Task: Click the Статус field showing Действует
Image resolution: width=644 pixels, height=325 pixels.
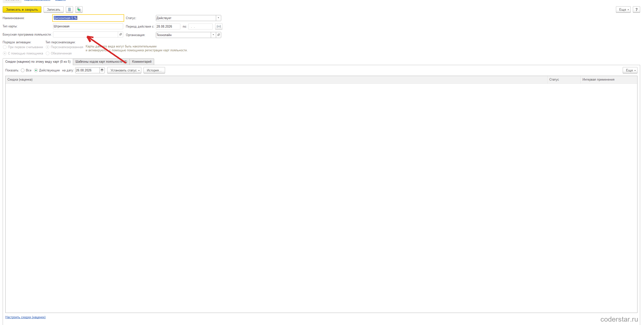Action: pyautogui.click(x=186, y=18)
